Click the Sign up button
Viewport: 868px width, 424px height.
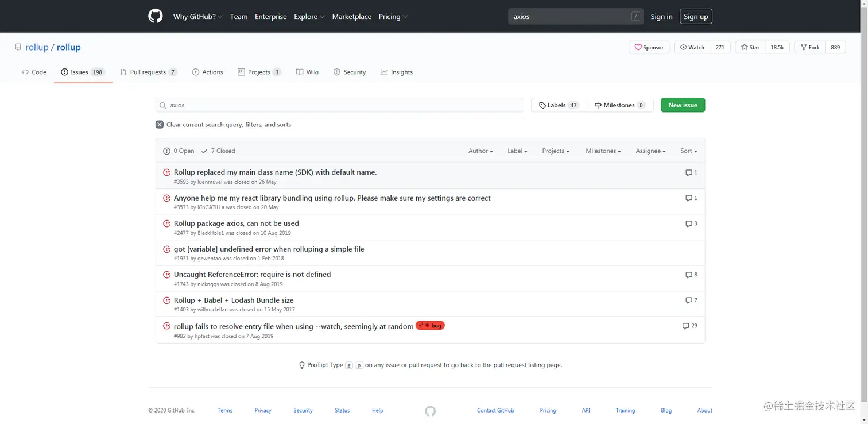(696, 17)
